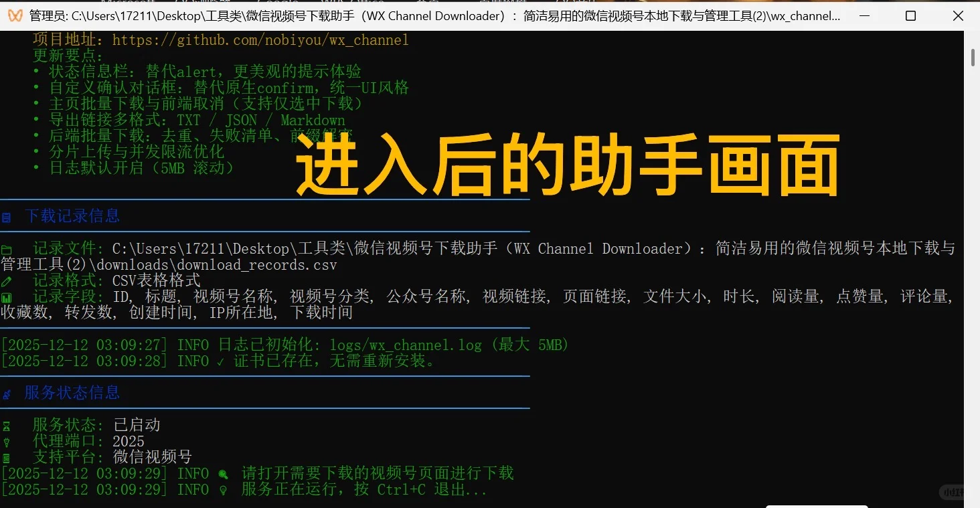The width and height of the screenshot is (980, 508).
Task: Click the window title bar text
Action: point(428,15)
